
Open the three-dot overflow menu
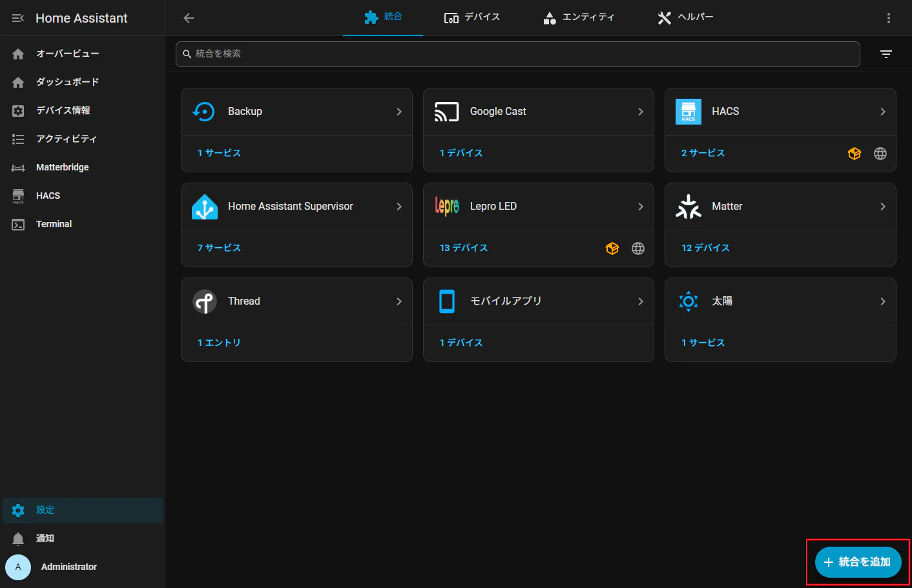(889, 18)
